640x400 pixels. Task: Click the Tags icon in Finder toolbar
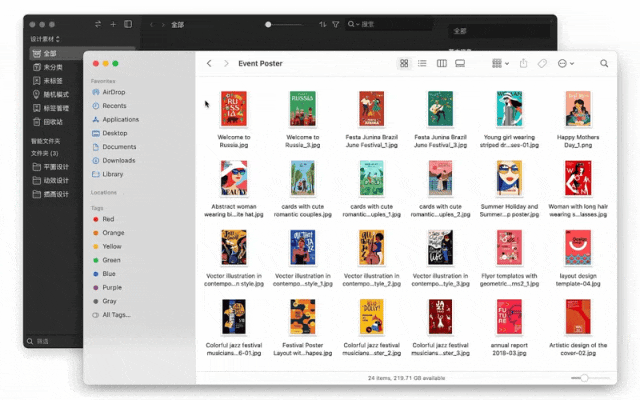click(x=542, y=63)
